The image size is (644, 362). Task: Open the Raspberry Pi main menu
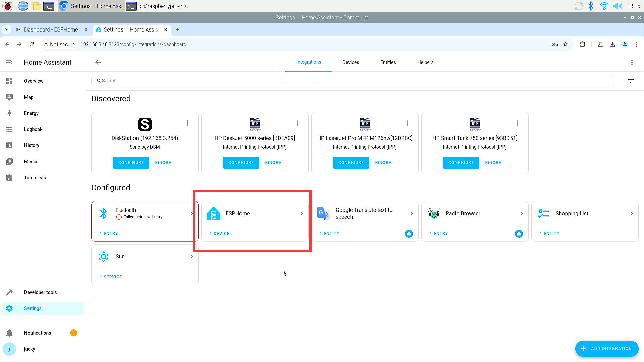click(x=8, y=6)
